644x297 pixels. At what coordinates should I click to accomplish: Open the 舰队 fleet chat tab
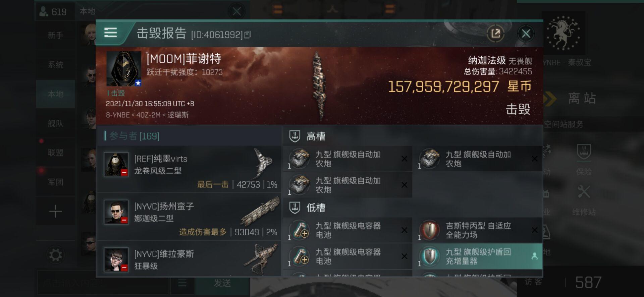55,123
